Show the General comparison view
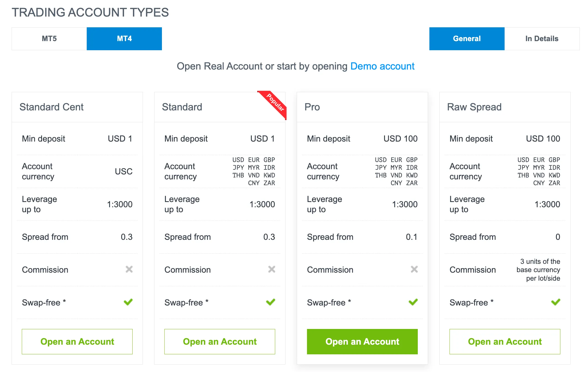 coord(467,39)
